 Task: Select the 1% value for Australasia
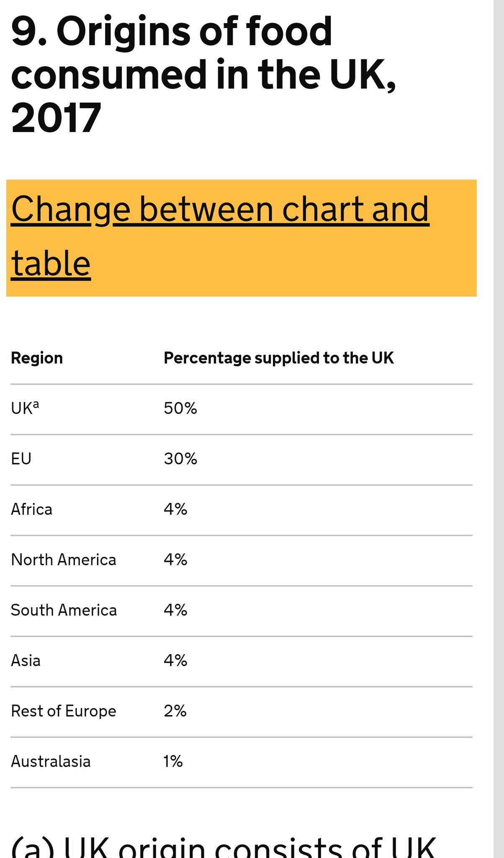click(173, 762)
